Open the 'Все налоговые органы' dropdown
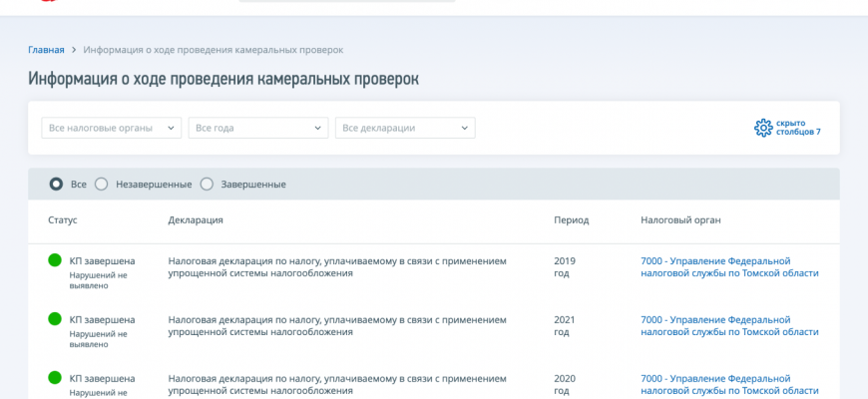 111,128
